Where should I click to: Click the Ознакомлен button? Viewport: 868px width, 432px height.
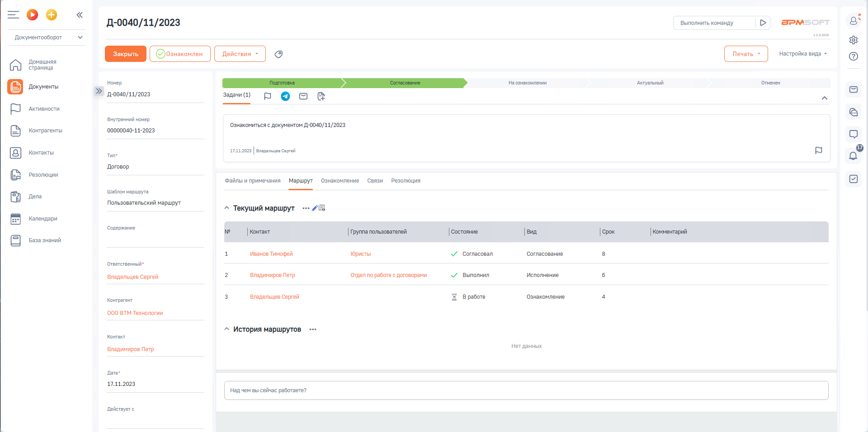click(180, 54)
